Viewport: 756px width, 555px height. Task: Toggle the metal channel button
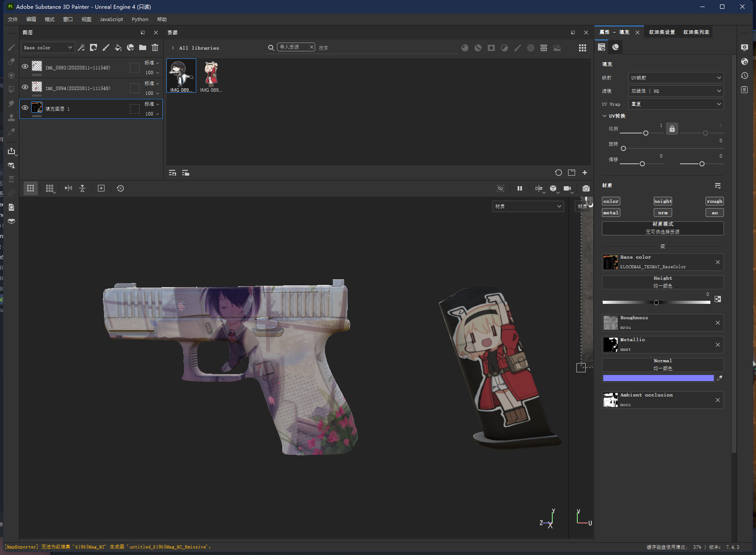click(611, 213)
